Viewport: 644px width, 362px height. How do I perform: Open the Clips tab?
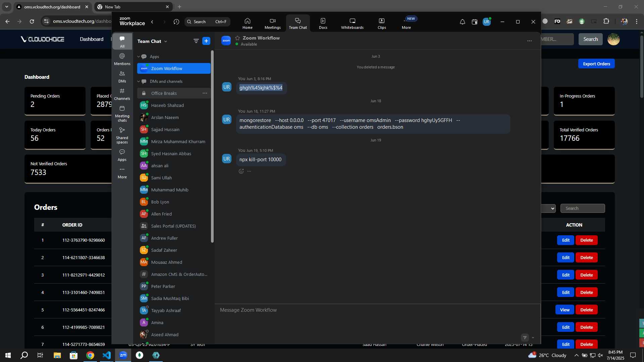point(382,23)
